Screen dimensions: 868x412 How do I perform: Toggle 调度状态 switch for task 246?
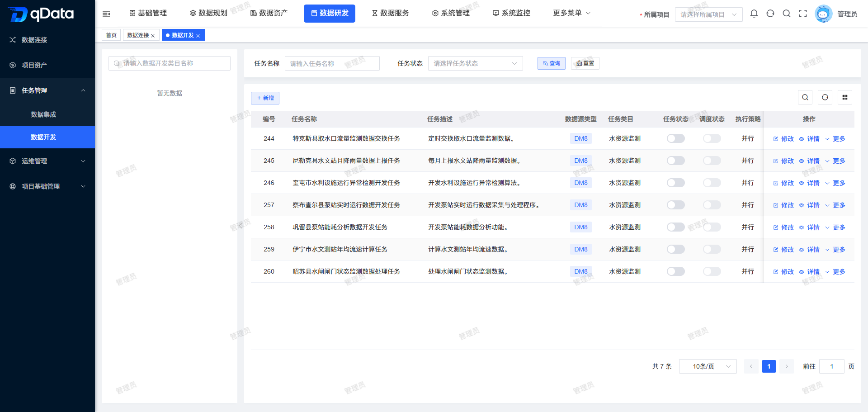tap(712, 183)
